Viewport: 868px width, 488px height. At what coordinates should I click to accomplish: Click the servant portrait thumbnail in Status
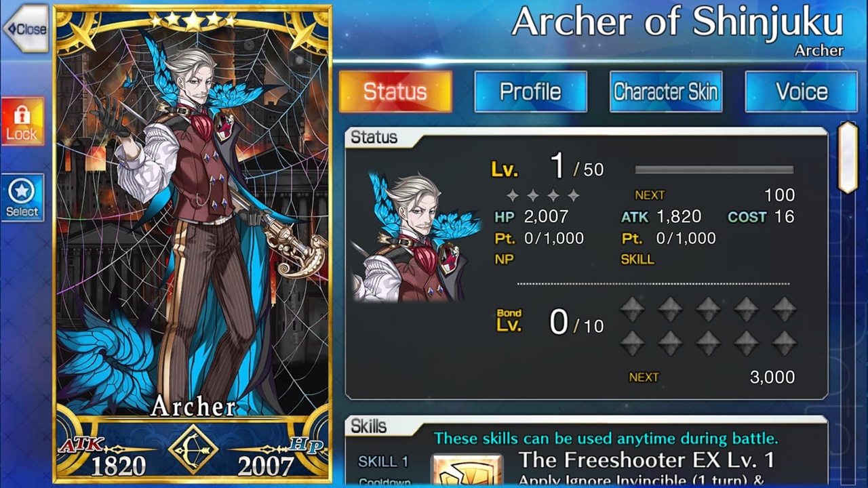(414, 237)
